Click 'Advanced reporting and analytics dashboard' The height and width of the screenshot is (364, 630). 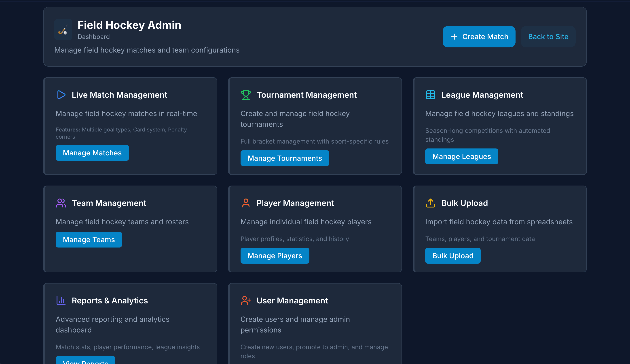pos(112,324)
